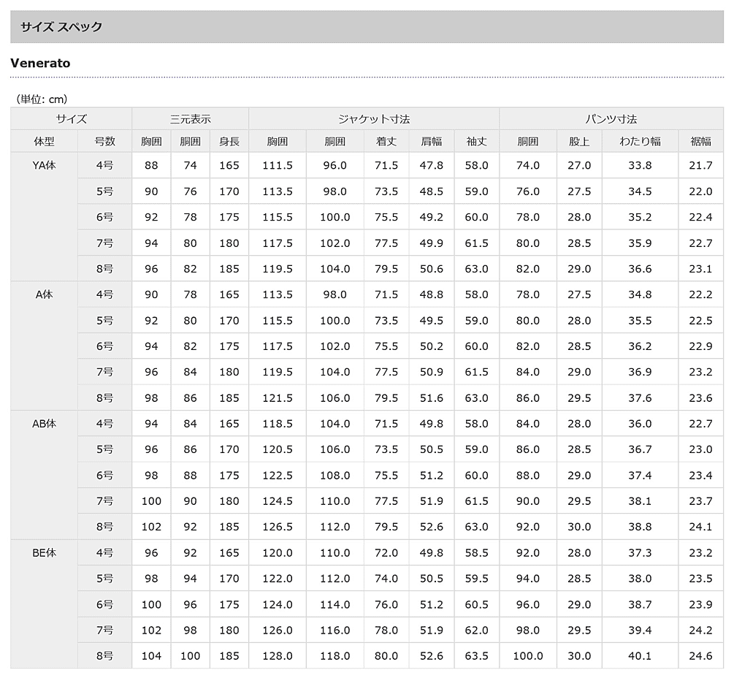Click the 袖丈 column header
Image resolution: width=734 pixels, height=700 pixels.
(x=476, y=141)
